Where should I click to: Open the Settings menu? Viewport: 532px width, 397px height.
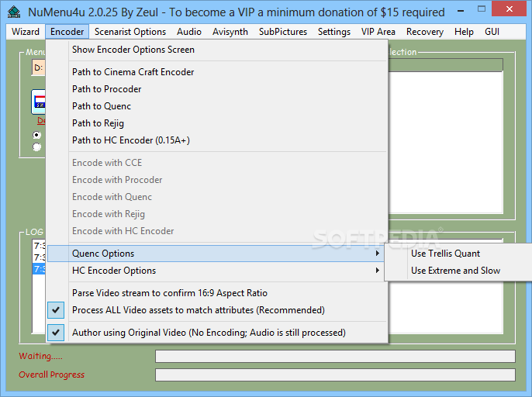(334, 32)
